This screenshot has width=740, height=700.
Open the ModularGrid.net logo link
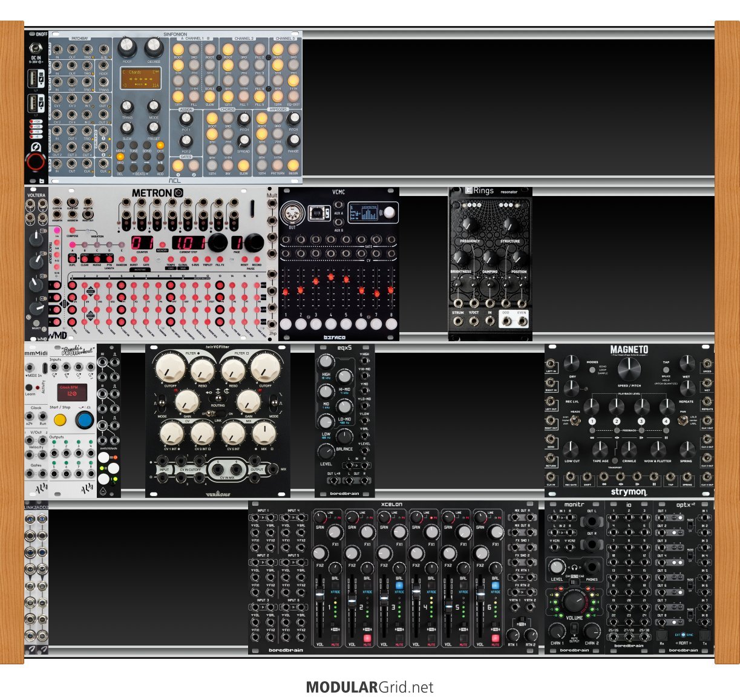tap(370, 687)
